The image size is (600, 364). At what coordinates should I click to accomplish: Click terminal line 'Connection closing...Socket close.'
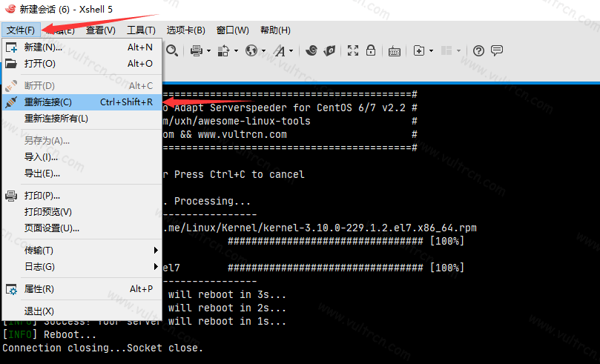coord(102,348)
